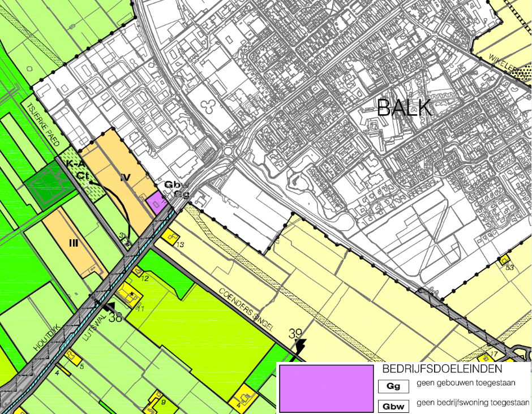Click the number 39 map reference
This screenshot has height=414, width=532.
(x=296, y=334)
